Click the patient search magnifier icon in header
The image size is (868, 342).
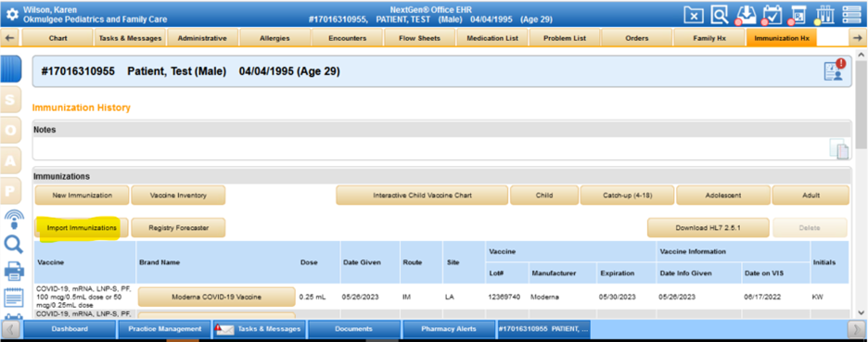tap(720, 15)
